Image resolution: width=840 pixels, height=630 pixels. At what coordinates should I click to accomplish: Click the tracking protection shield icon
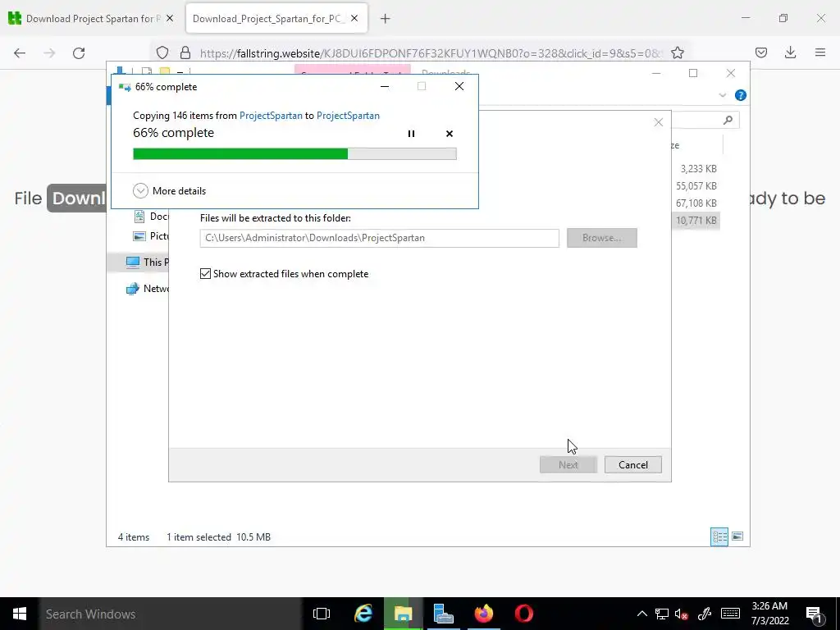(x=162, y=53)
